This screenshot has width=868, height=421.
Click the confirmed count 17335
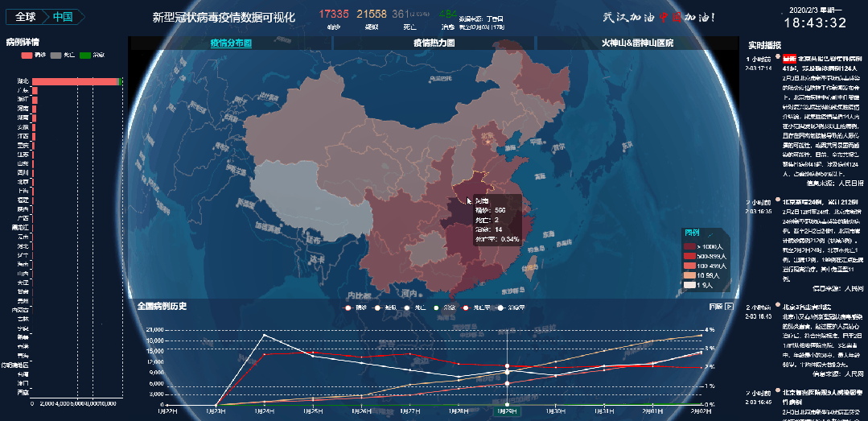[x=334, y=14]
